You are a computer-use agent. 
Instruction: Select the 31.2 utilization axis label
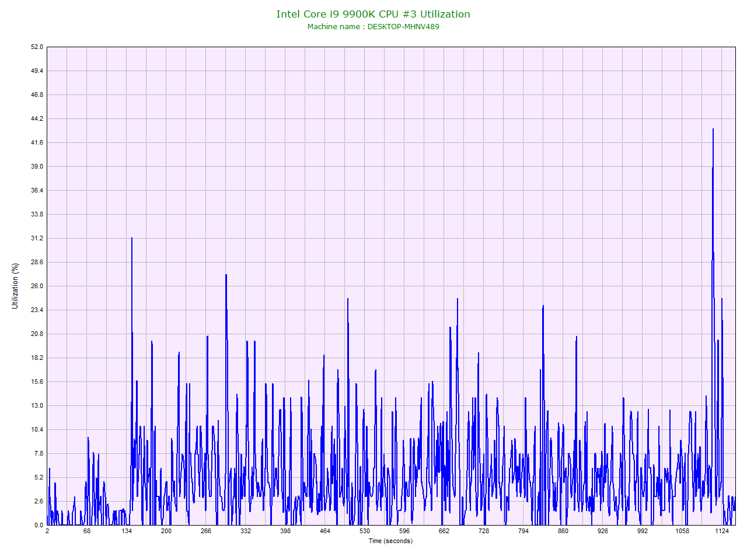[x=37, y=238]
